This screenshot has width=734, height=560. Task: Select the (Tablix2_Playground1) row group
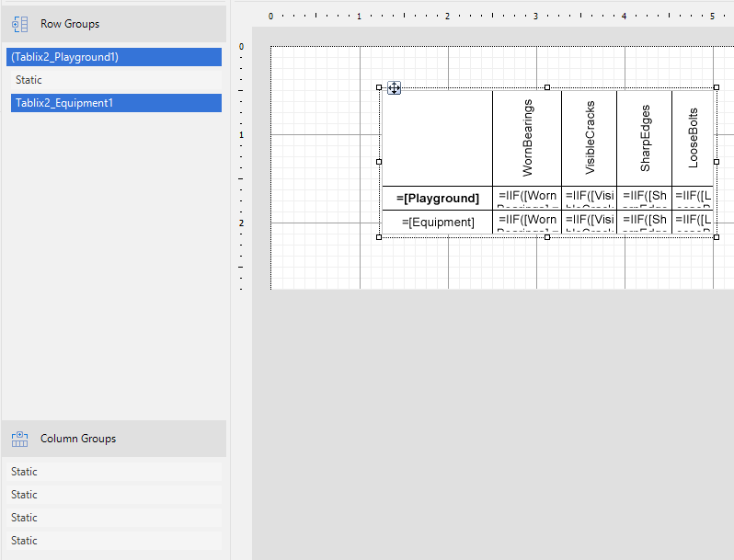tap(114, 57)
